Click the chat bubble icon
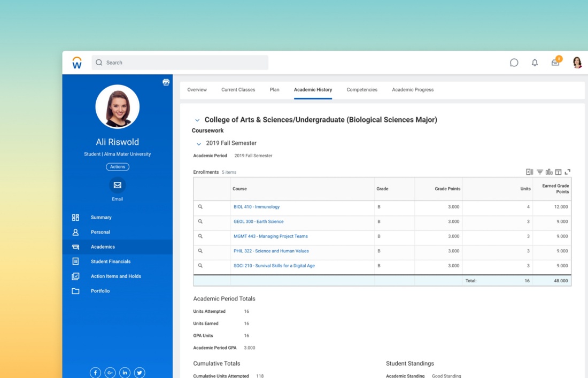Screen dimensions: 588x378 (514, 63)
